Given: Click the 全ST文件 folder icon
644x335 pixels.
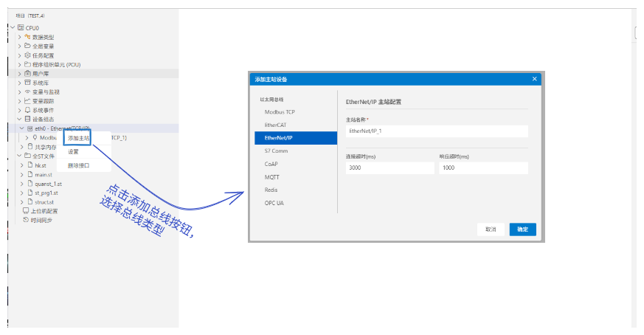Looking at the screenshot, I should [x=27, y=156].
